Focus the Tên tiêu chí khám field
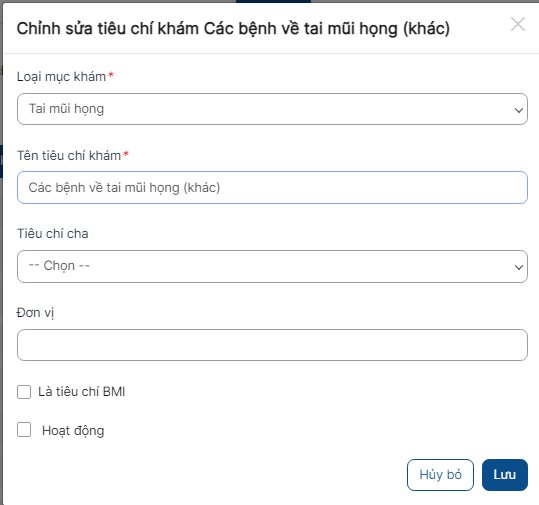The width and height of the screenshot is (539, 505). point(272,187)
